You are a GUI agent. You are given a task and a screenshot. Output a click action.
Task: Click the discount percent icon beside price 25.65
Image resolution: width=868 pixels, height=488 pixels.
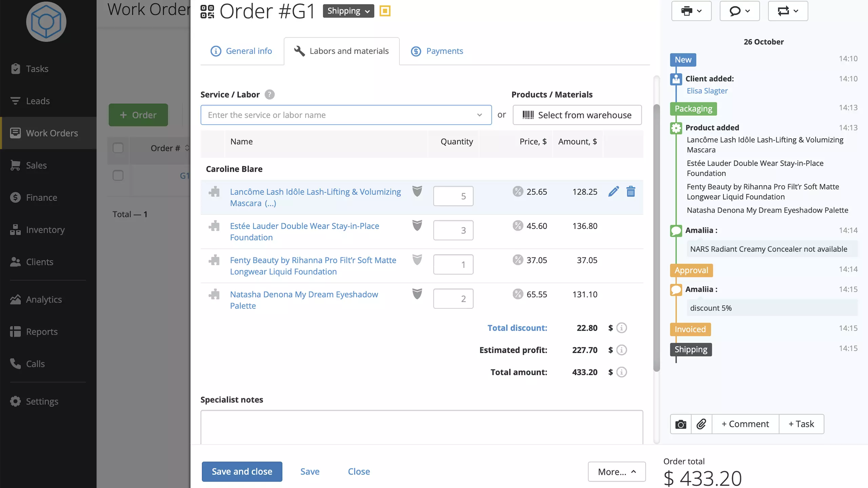(518, 191)
